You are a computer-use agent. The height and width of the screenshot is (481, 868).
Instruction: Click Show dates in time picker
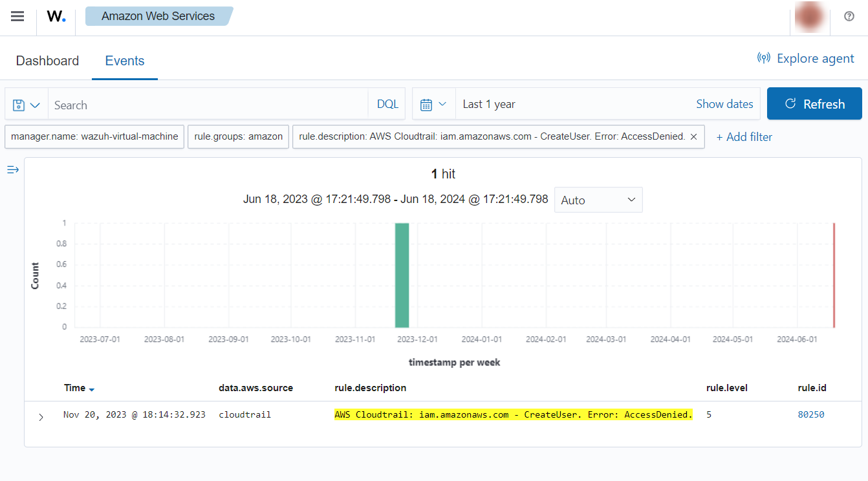724,105
